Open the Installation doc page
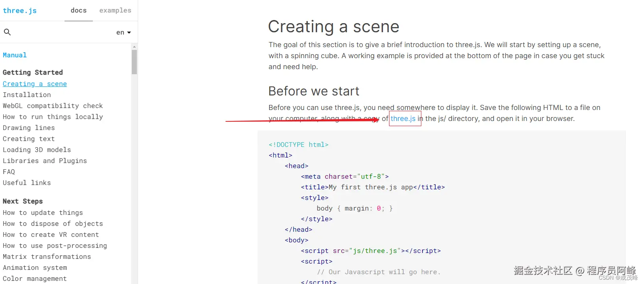The width and height of the screenshot is (644, 284). 27,95
